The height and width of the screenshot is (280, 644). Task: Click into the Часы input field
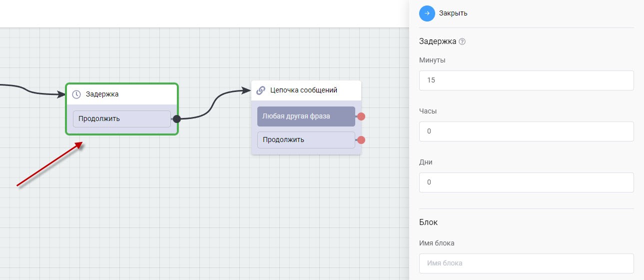[526, 131]
